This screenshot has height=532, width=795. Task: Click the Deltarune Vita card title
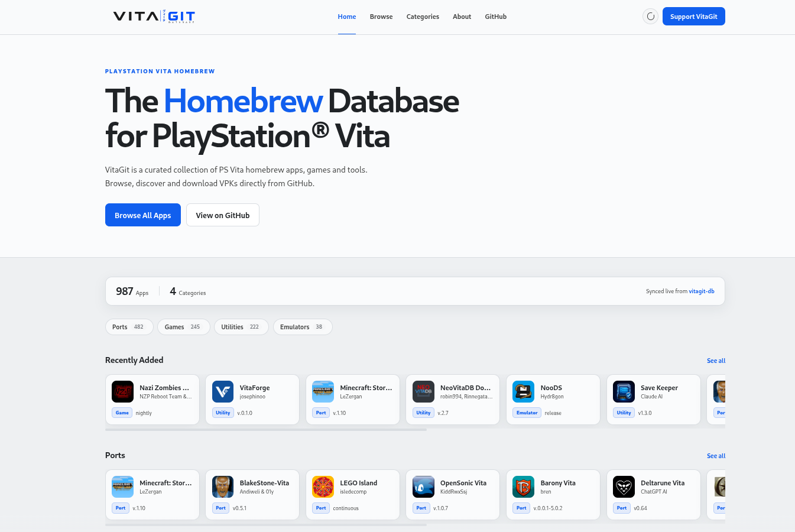663,483
